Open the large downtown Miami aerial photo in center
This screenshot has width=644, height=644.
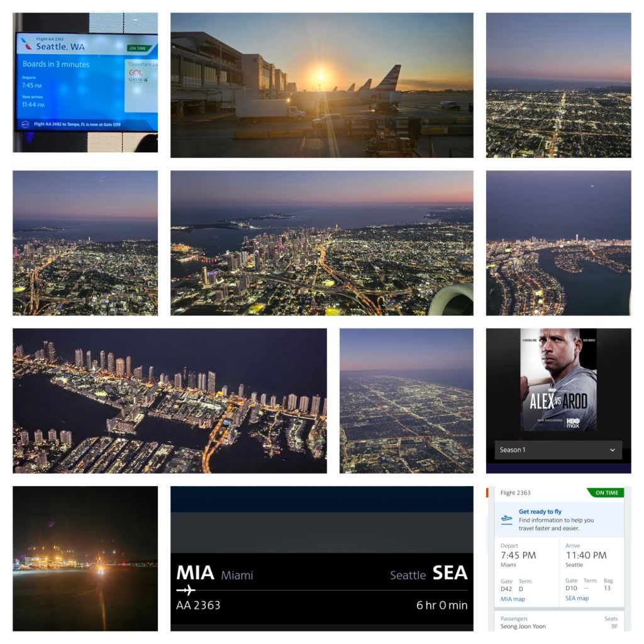321,243
